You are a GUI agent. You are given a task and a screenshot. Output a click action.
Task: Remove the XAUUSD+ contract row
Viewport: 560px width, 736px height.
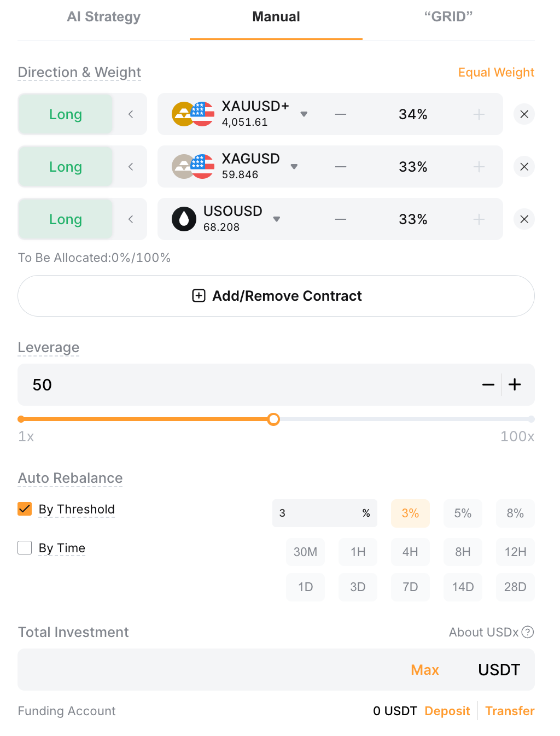524,114
